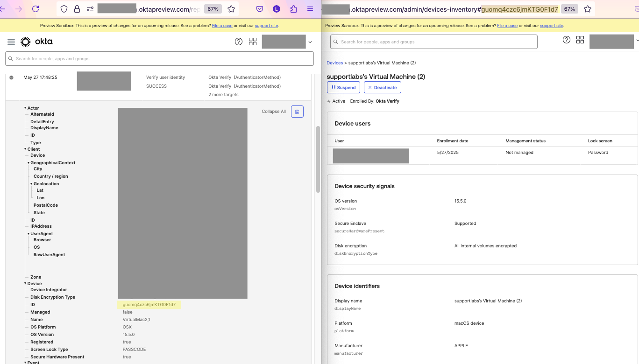Open the Firefox application menu

(310, 9)
